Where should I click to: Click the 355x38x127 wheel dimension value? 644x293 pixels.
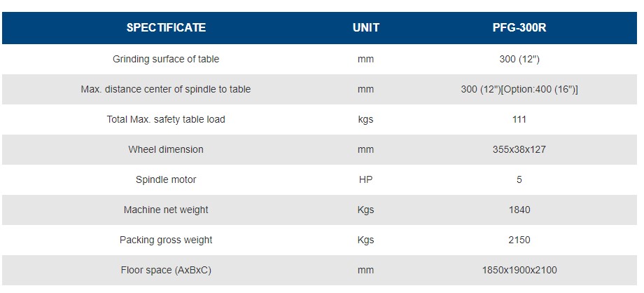[x=519, y=150]
